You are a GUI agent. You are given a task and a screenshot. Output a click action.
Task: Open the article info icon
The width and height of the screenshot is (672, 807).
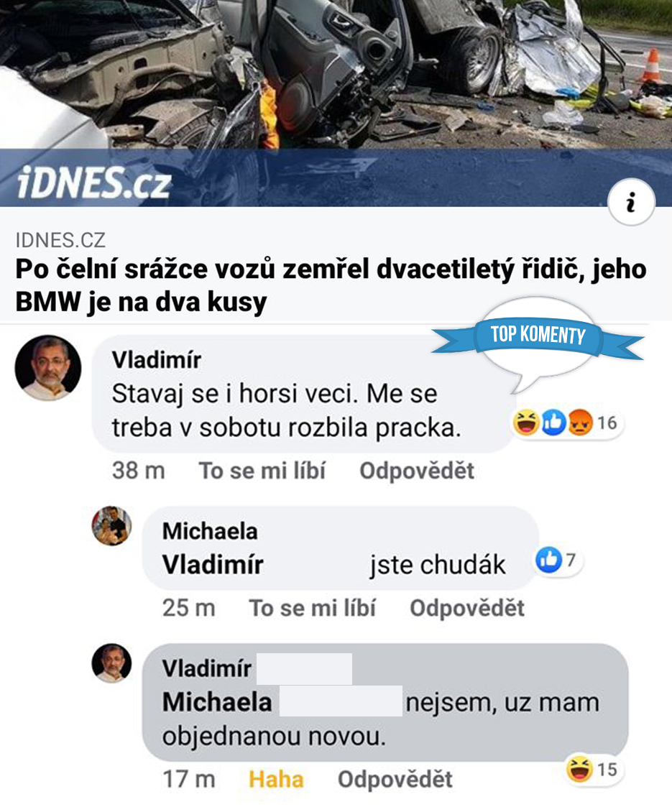631,202
